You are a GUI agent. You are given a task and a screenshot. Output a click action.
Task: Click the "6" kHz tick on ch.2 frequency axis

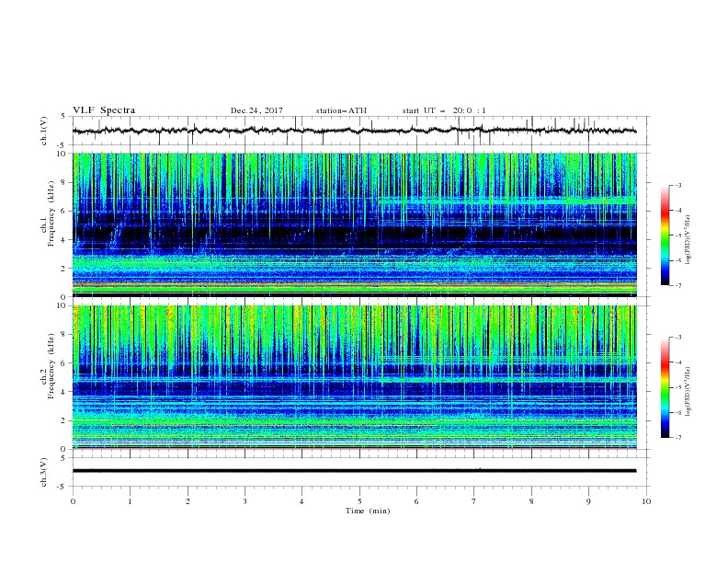pos(64,363)
